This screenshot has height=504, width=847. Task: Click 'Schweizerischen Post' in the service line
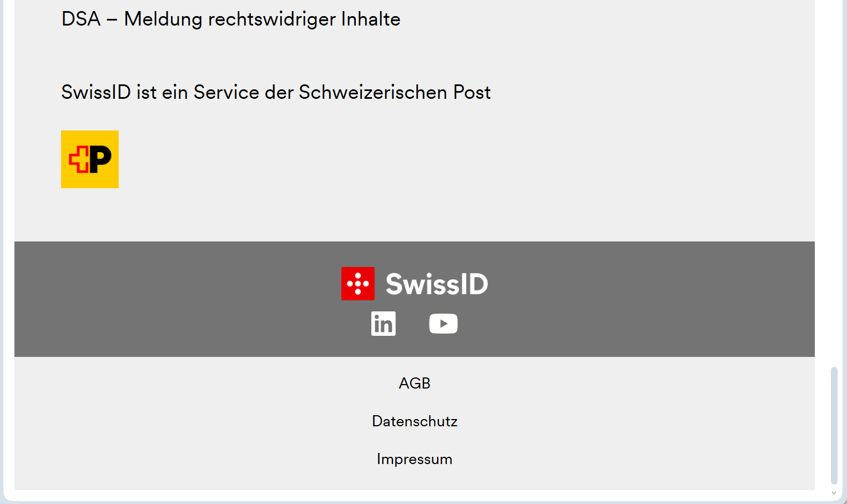pos(394,92)
